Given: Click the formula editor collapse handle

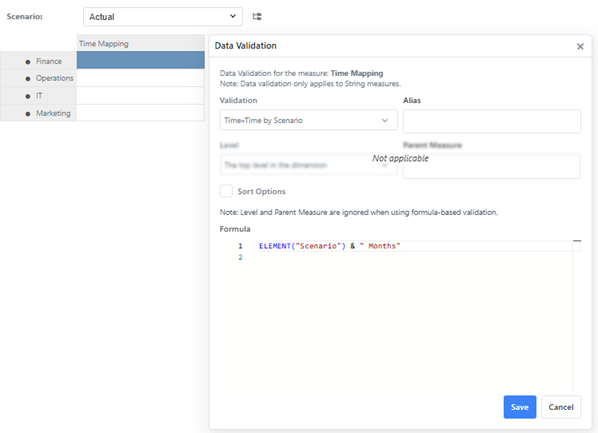Looking at the screenshot, I should tap(577, 241).
